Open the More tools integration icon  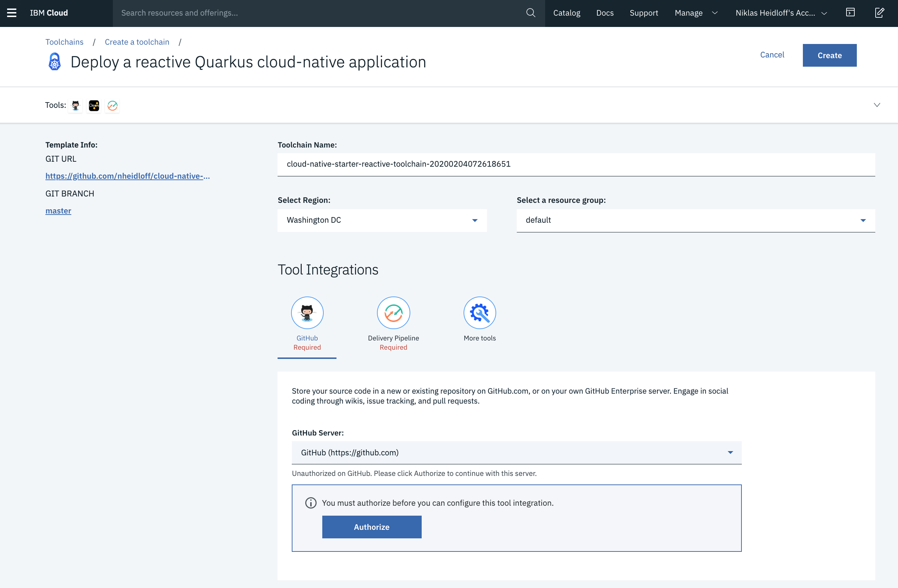click(x=480, y=312)
